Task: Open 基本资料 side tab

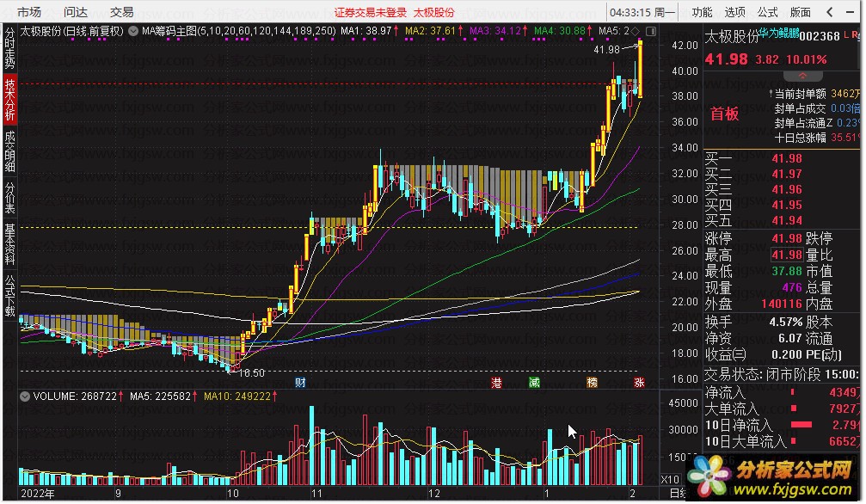Action: point(10,243)
